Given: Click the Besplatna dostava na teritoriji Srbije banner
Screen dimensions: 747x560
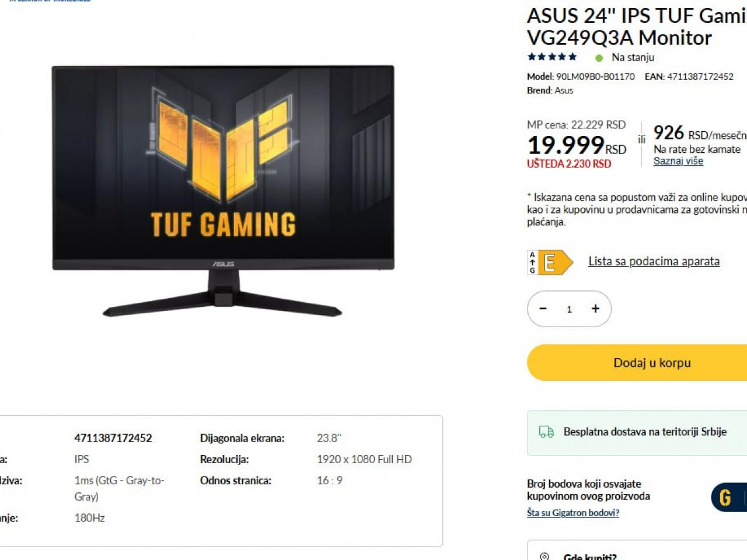Looking at the screenshot, I should [x=637, y=432].
